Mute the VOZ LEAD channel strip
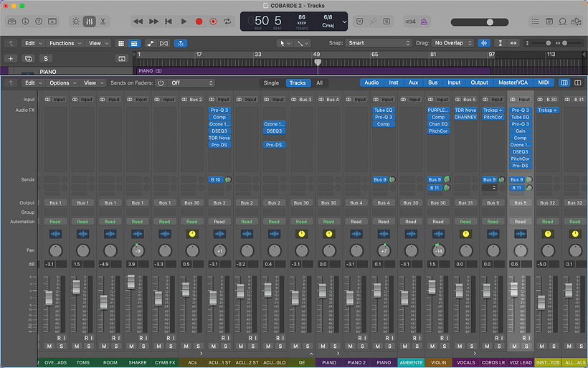 [x=515, y=346]
